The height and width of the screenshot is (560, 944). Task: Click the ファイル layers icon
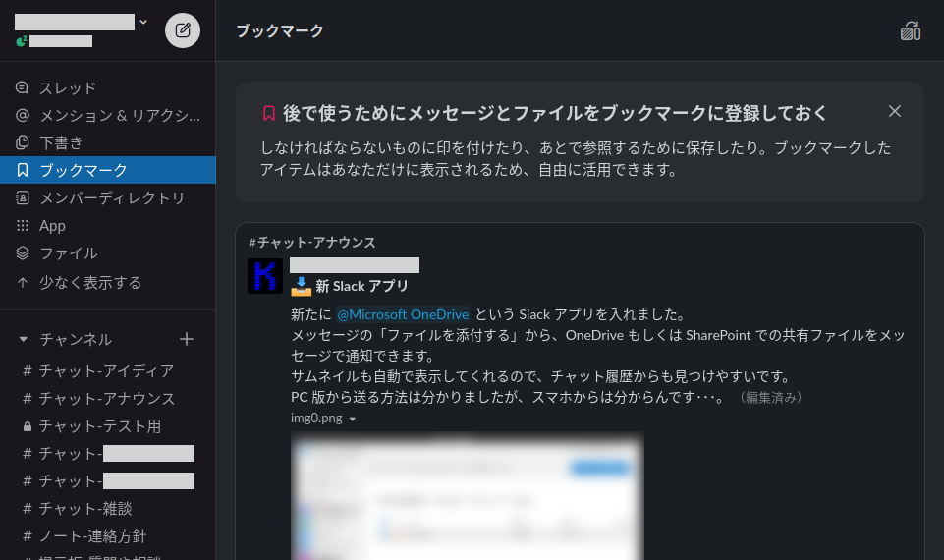pyautogui.click(x=23, y=252)
